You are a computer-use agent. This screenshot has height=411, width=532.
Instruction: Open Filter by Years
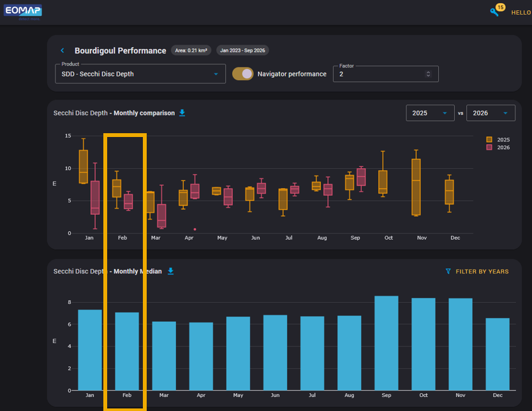click(477, 271)
